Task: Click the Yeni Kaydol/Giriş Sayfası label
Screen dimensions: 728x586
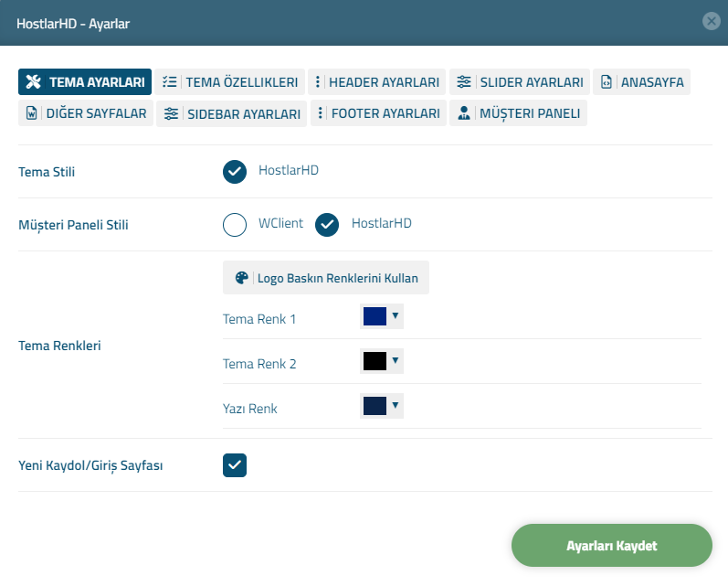Action: tap(90, 465)
